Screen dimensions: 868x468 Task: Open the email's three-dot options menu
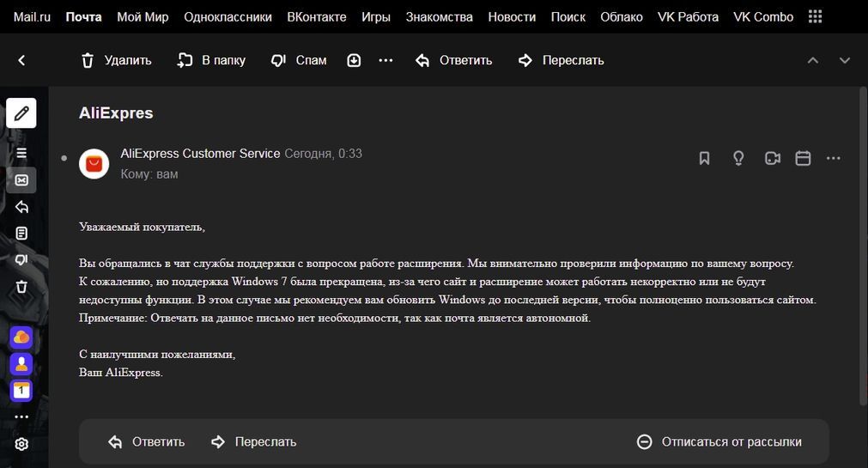(833, 159)
